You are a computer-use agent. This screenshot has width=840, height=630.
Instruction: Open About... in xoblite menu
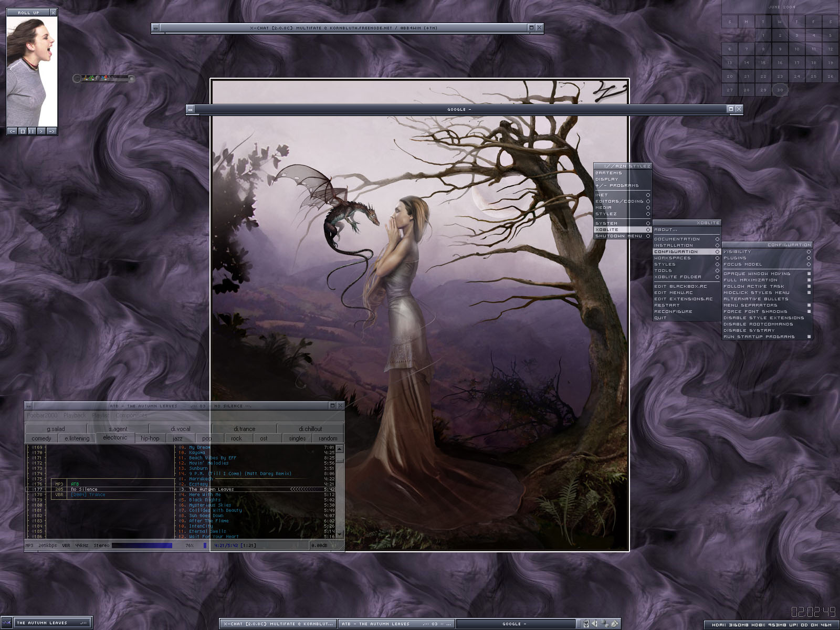coord(687,229)
